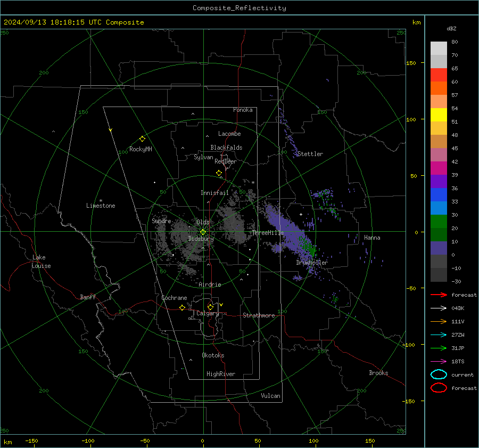Click the Brooks city label
This screenshot has width=479, height=448.
pyautogui.click(x=378, y=373)
